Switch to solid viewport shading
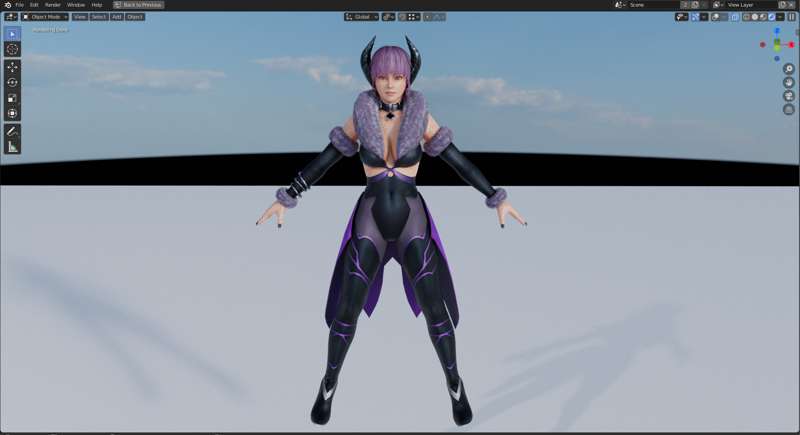 (755, 17)
